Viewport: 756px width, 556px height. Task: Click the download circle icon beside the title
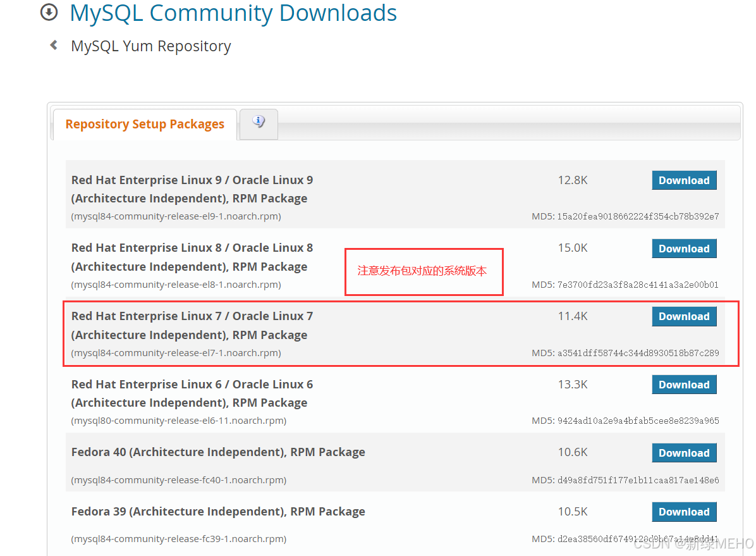tap(49, 12)
